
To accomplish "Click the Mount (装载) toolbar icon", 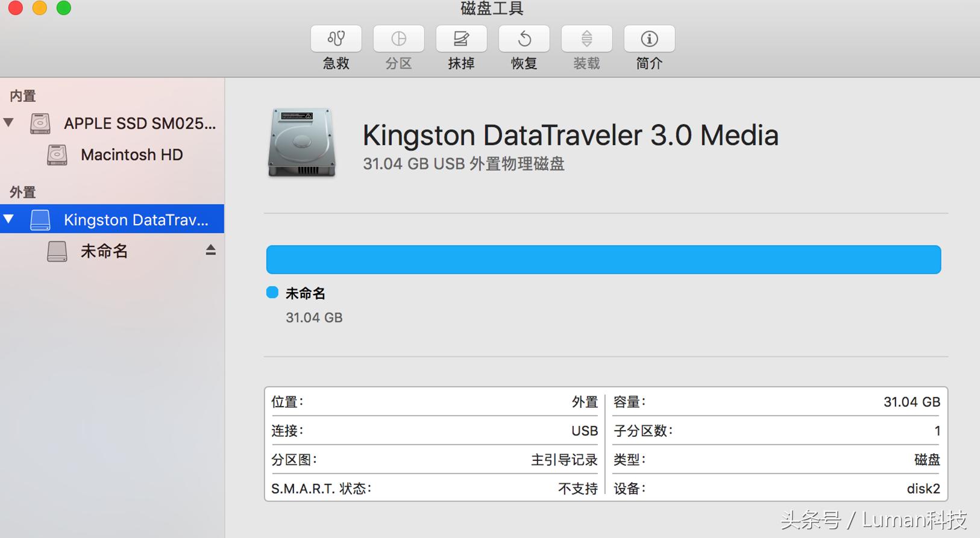I will tap(587, 39).
